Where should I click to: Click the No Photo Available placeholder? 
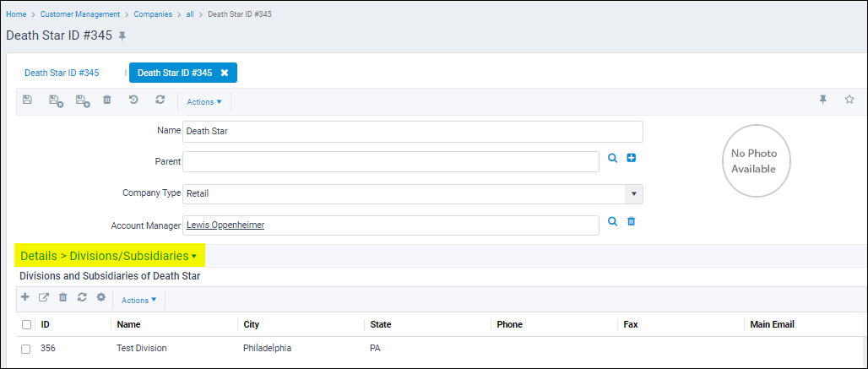[757, 160]
